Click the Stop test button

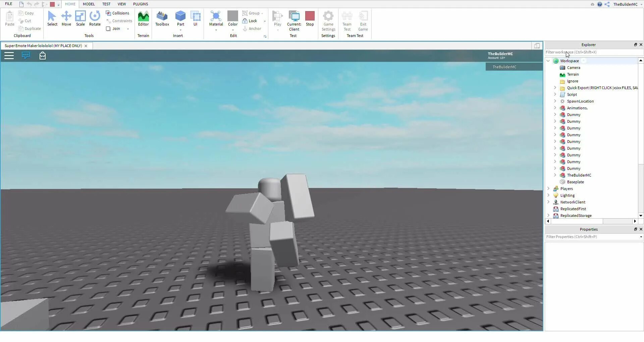point(310,18)
